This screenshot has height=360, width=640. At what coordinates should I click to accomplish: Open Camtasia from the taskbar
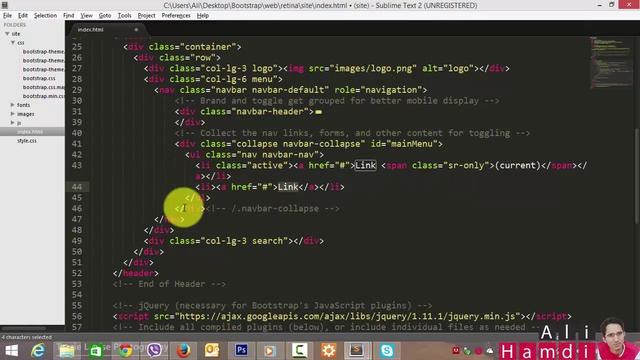[299, 351]
